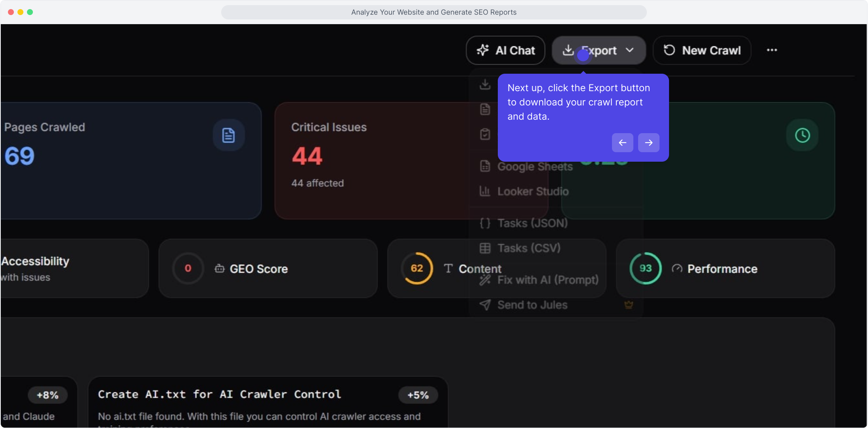Click the AI Chat sparkle icon

(x=482, y=50)
